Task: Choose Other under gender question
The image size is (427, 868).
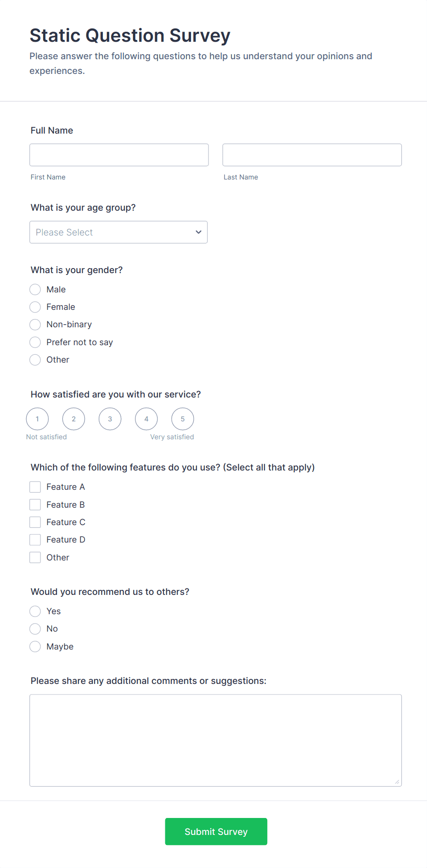Action: click(x=35, y=359)
